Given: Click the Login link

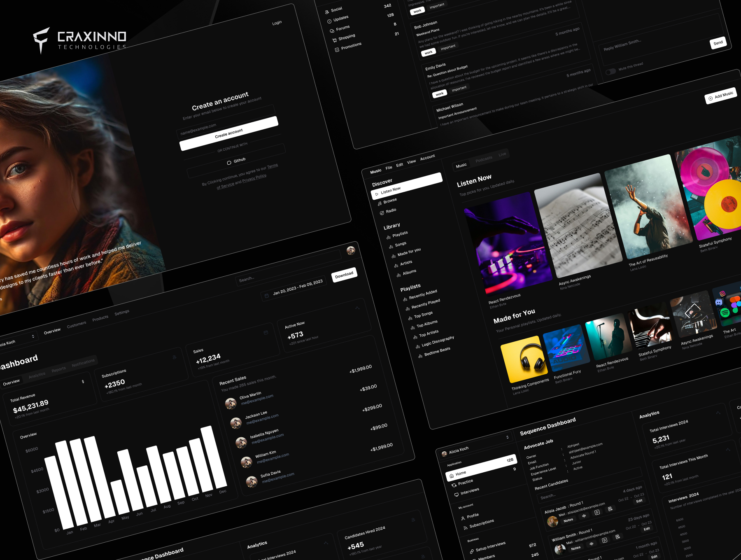Looking at the screenshot, I should point(277,23).
